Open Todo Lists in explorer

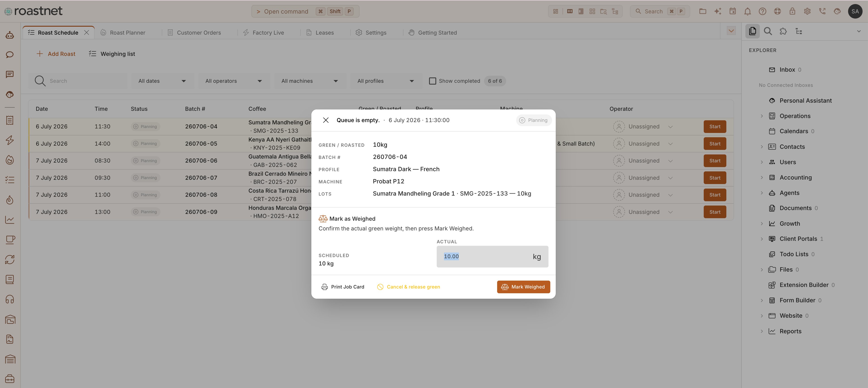794,254
